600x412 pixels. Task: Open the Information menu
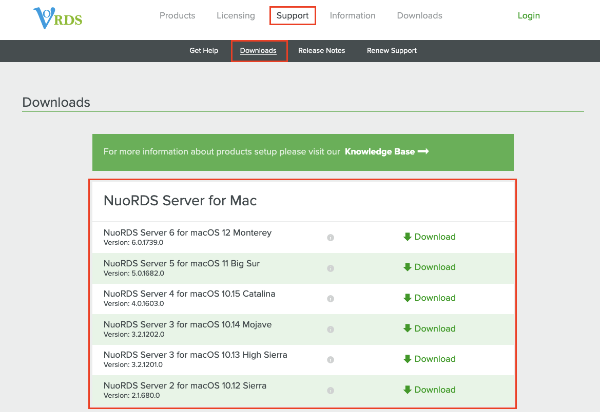tap(352, 16)
